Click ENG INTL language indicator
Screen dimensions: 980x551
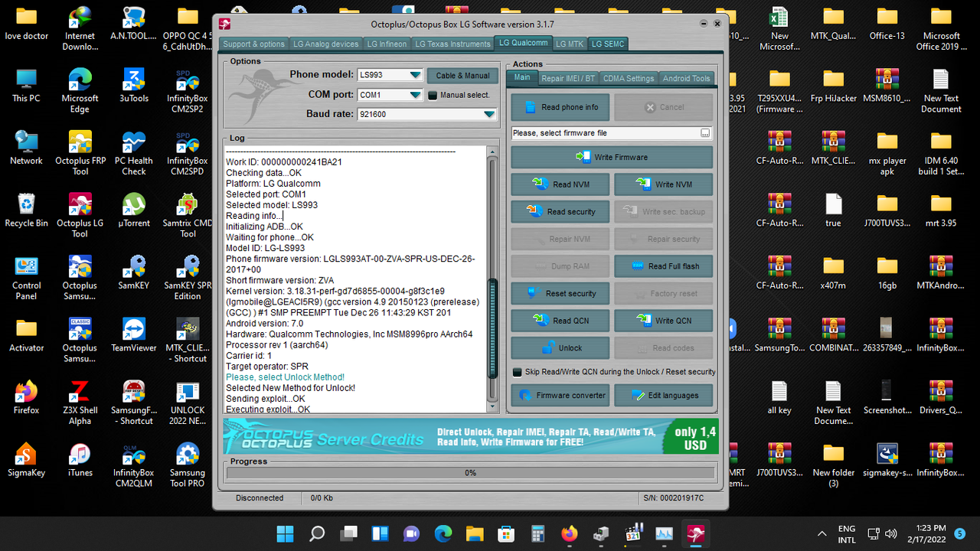pyautogui.click(x=847, y=533)
